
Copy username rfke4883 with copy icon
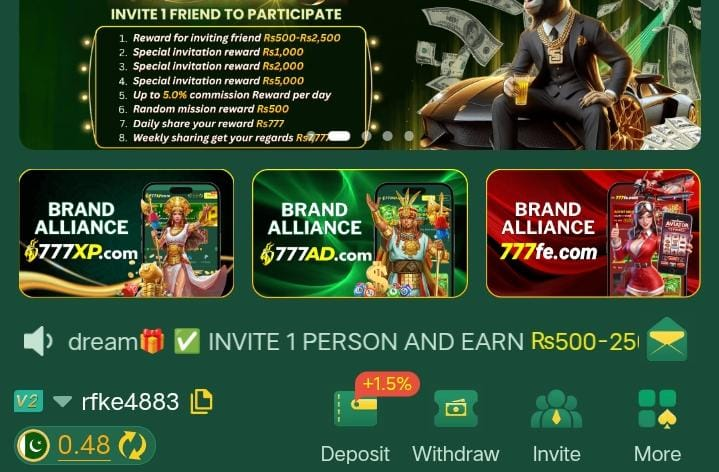201,401
